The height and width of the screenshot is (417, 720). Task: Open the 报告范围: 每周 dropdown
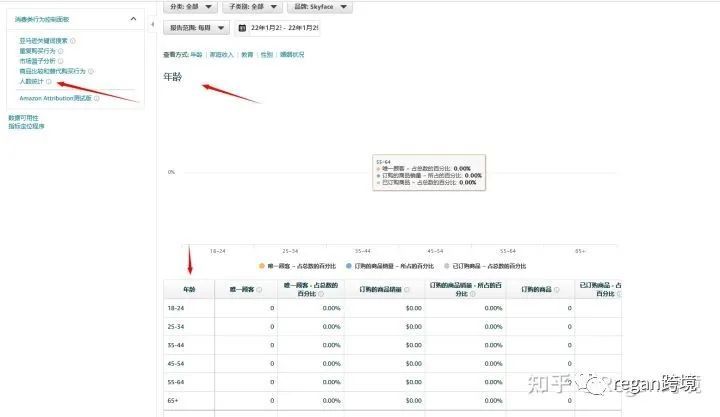pos(197,28)
